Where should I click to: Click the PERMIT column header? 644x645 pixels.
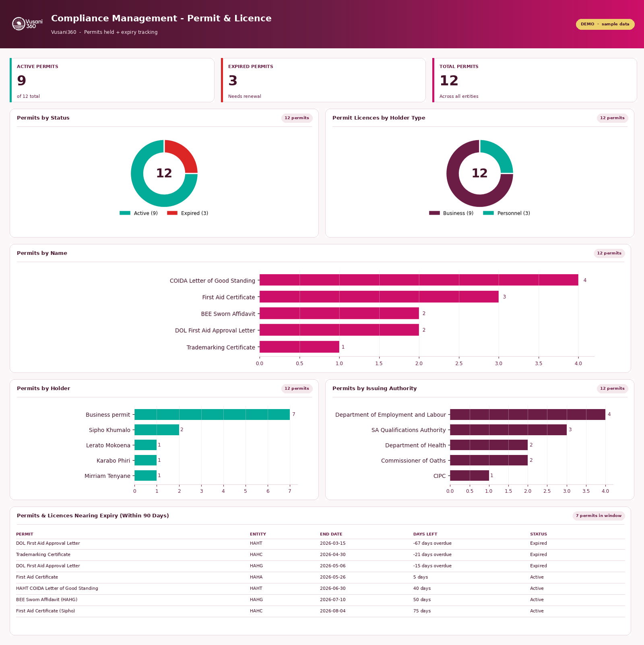click(x=25, y=534)
